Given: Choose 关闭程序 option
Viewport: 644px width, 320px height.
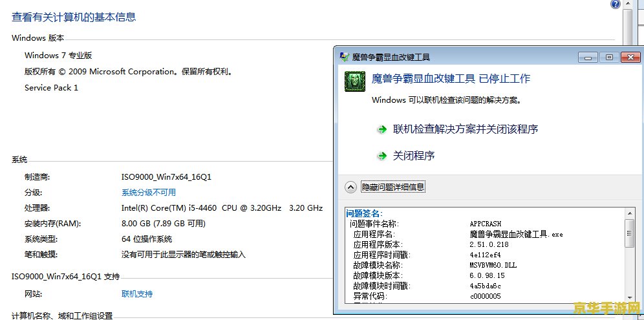Looking at the screenshot, I should tap(414, 156).
